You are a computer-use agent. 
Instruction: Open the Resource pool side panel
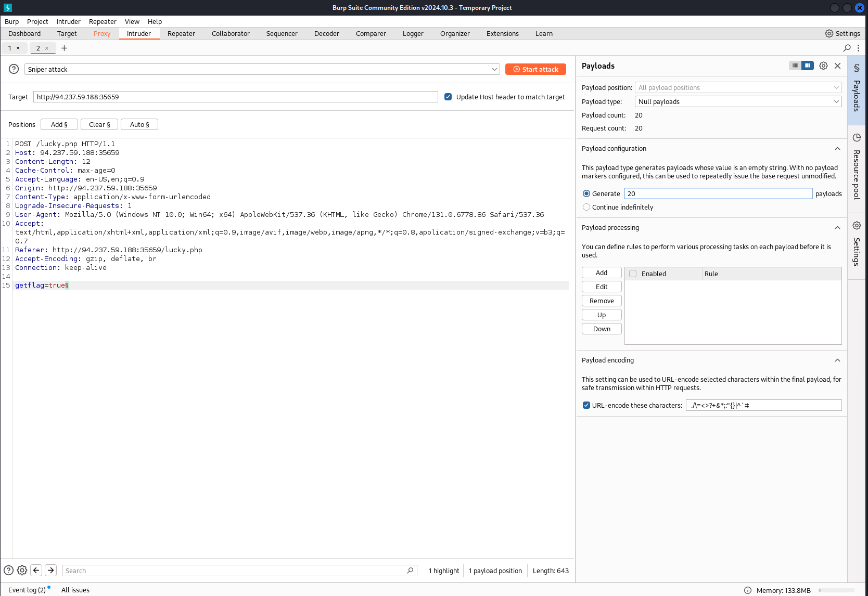click(857, 167)
